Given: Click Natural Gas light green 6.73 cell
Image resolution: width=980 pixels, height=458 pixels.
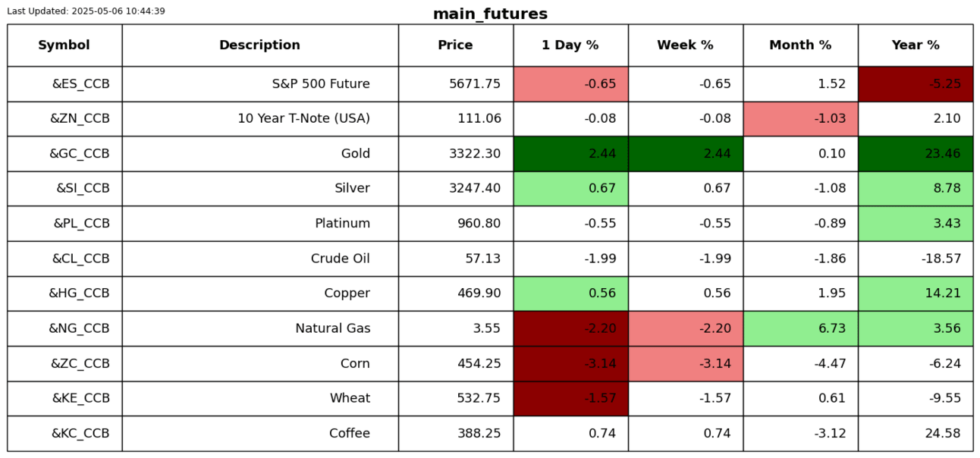Looking at the screenshot, I should [x=800, y=328].
